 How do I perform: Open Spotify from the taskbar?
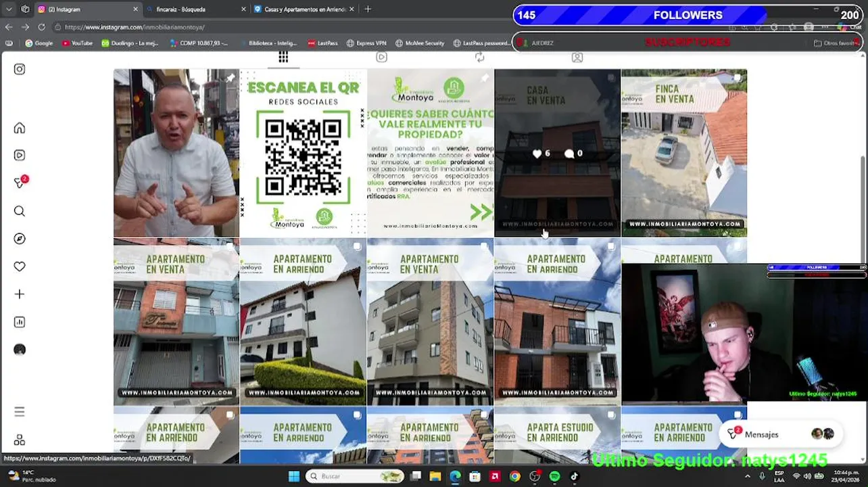pyautogui.click(x=554, y=476)
